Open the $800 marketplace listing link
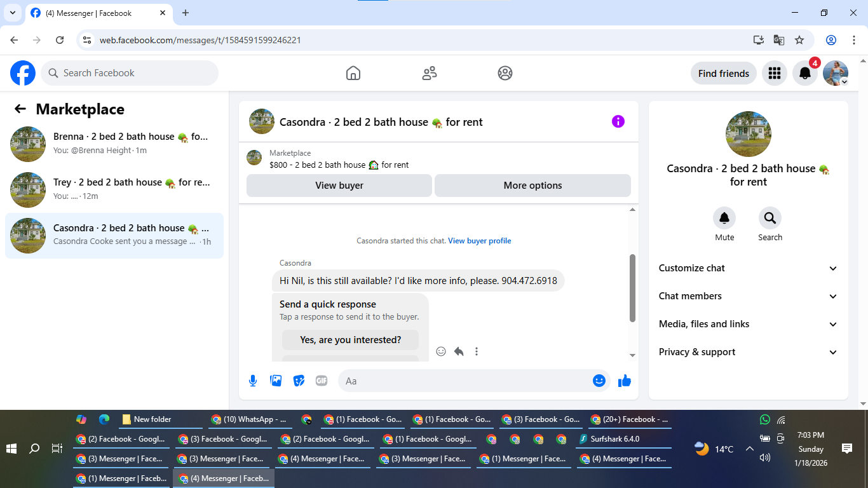868x488 pixels. click(x=339, y=165)
